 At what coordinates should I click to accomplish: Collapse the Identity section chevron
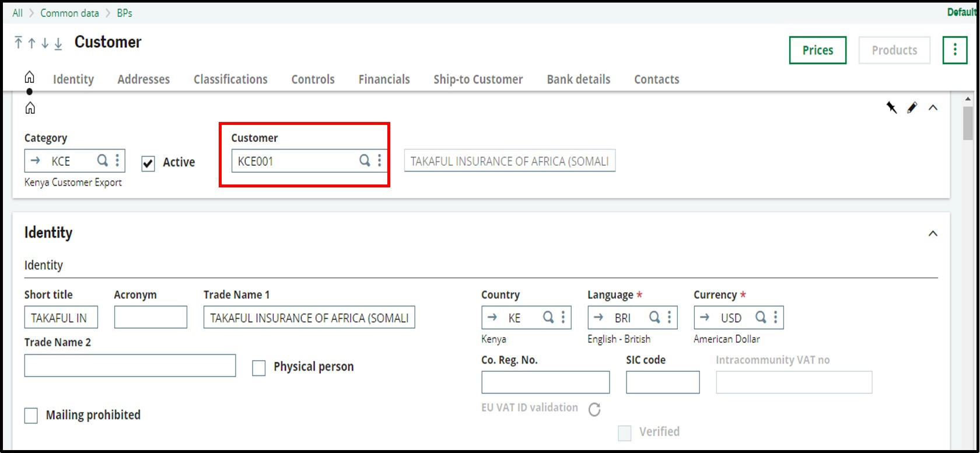933,234
